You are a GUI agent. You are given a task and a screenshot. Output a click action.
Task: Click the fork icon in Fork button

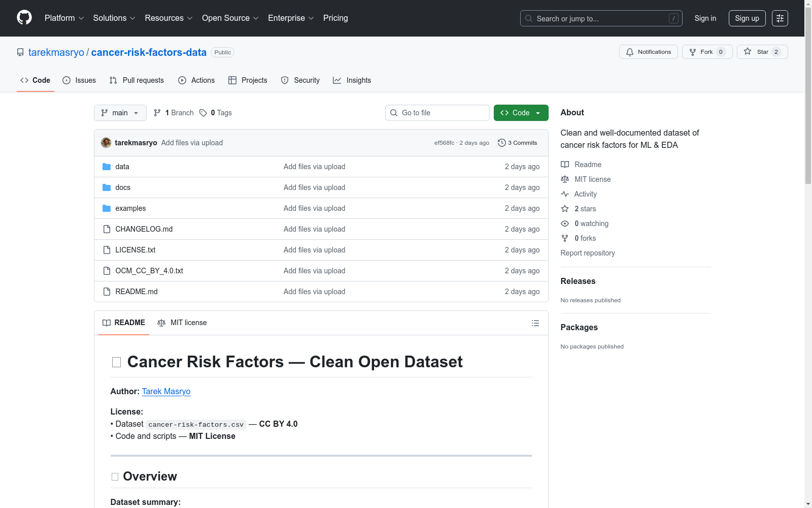click(x=693, y=52)
